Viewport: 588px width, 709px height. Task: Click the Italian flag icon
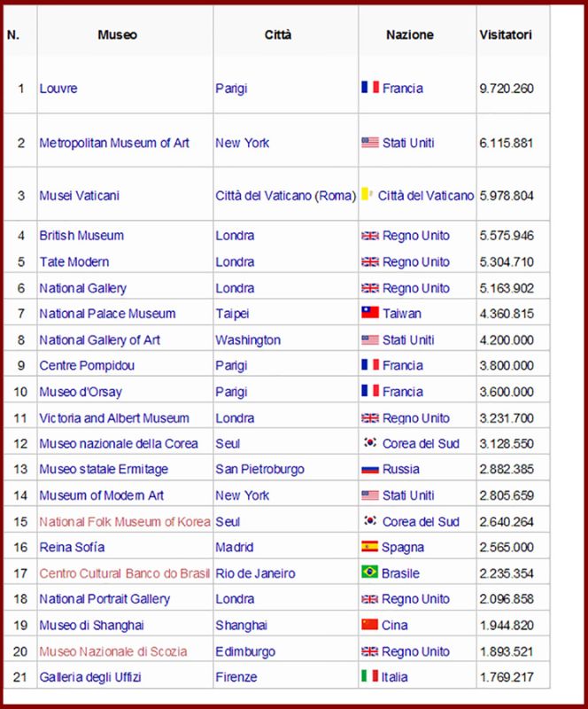click(369, 676)
